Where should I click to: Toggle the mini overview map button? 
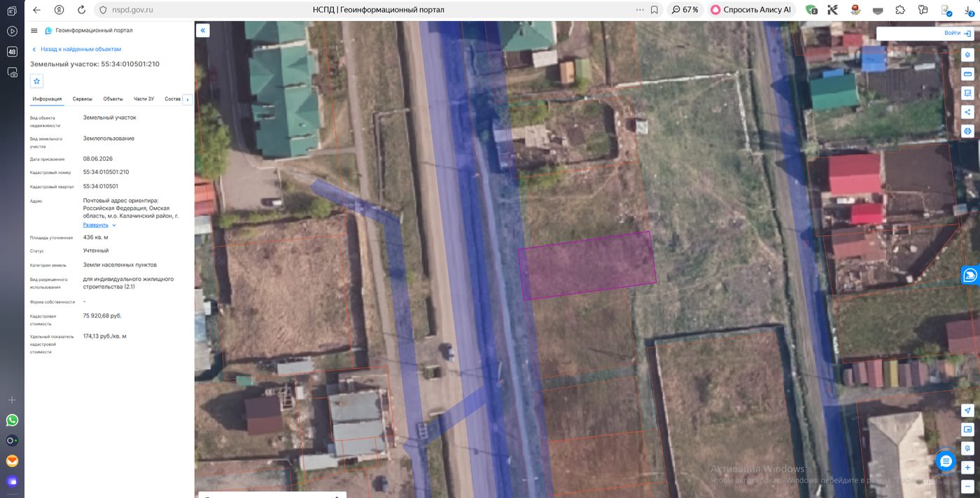(968, 429)
